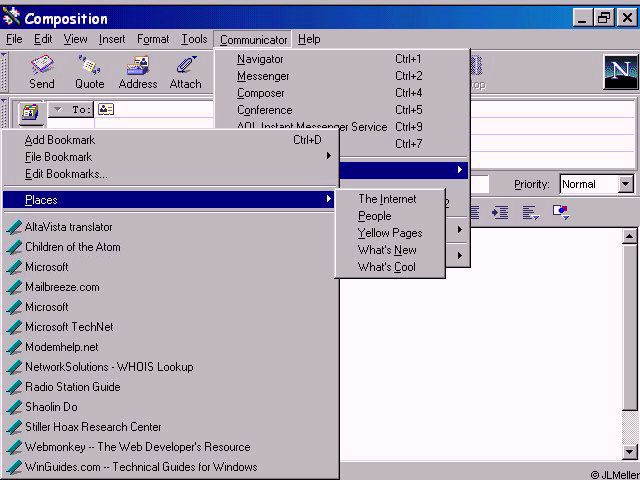This screenshot has width=640, height=480.
Task: Click the Quote toolbar icon
Action: coord(89,72)
